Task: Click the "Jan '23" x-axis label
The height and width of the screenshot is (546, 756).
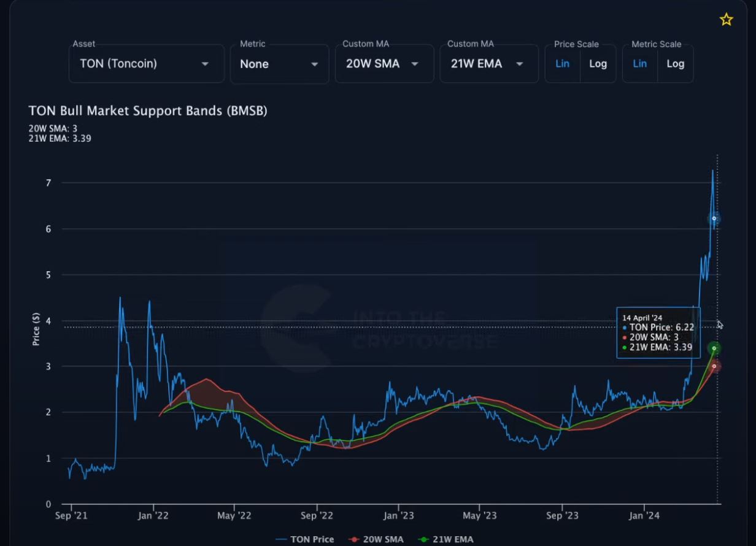Action: click(399, 516)
